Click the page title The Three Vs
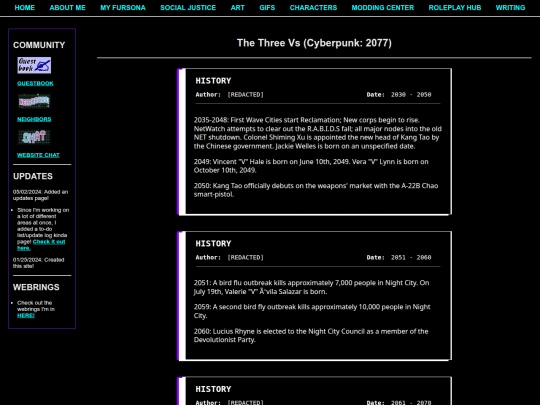 pyautogui.click(x=314, y=43)
